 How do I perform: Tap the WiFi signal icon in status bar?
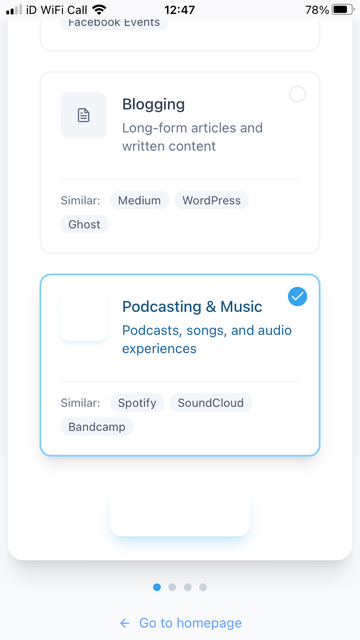click(99, 9)
